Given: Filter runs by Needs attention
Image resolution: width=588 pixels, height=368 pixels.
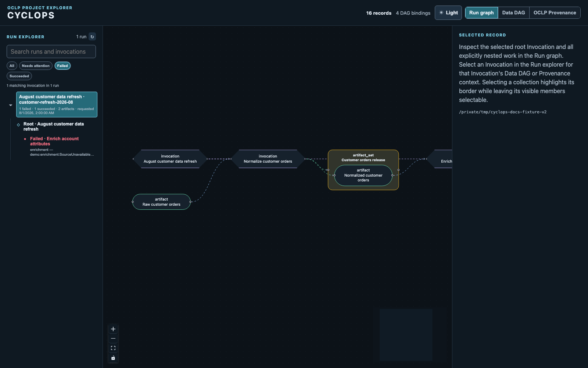Looking at the screenshot, I should (x=36, y=66).
